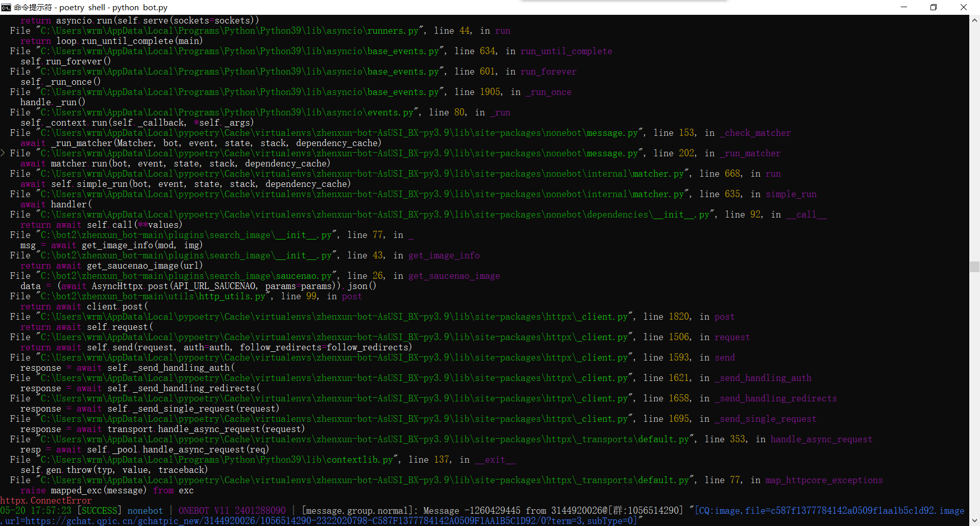
Task: Click the '05-20 17:57:23' timestamp
Action: point(36,511)
